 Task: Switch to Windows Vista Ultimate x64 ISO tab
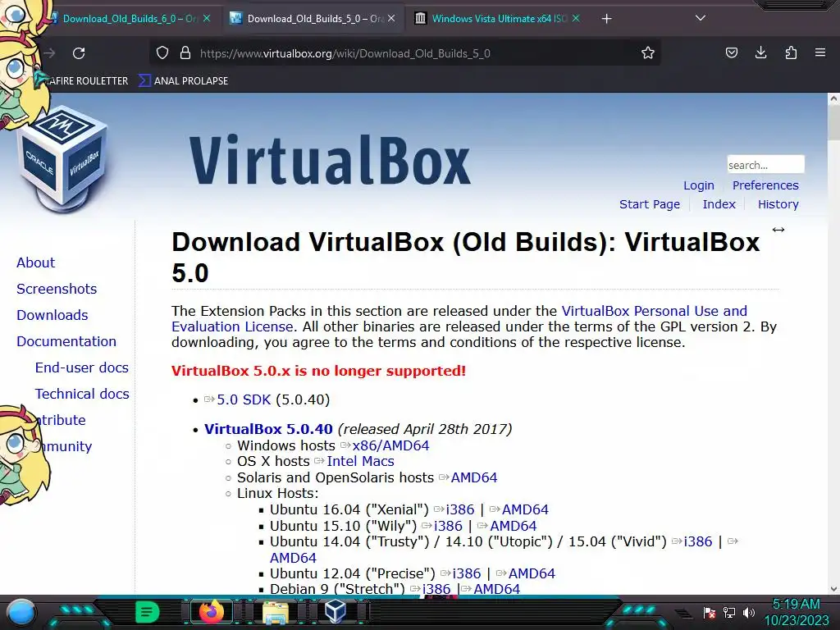pyautogui.click(x=498, y=19)
